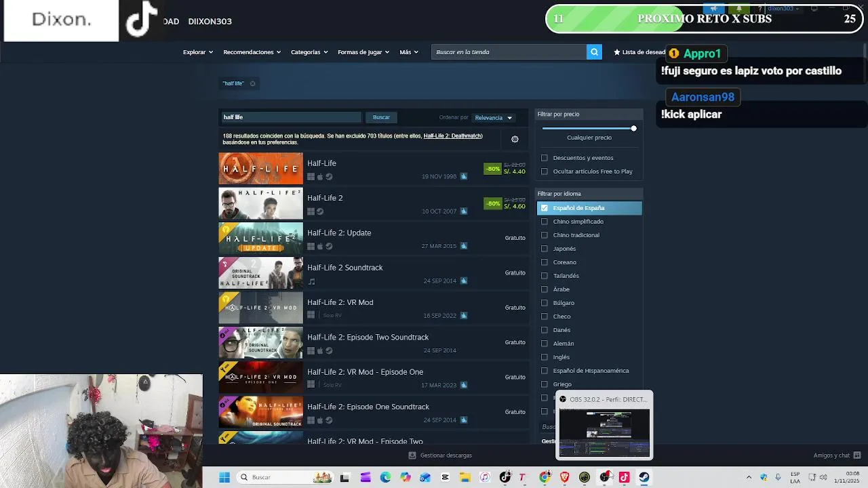Check Chino simplificado language filter
This screenshot has height=488, width=868.
click(544, 222)
